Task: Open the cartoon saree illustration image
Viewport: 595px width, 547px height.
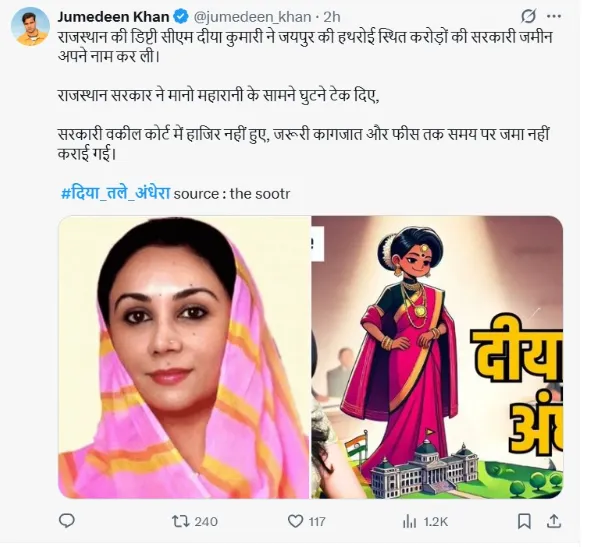Action: pos(437,357)
